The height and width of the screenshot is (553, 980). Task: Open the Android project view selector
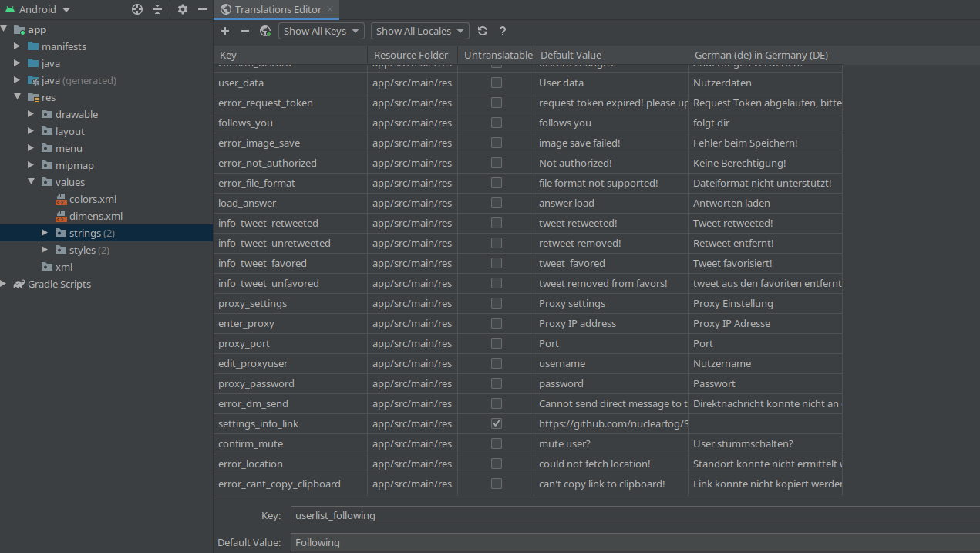tap(38, 9)
